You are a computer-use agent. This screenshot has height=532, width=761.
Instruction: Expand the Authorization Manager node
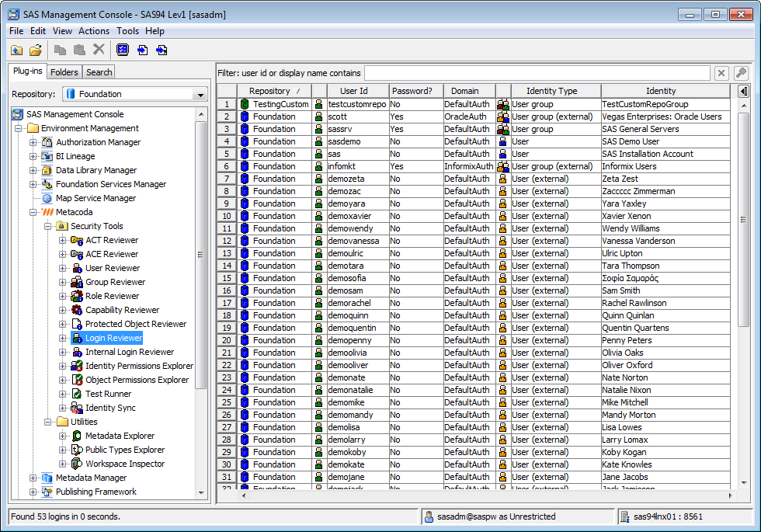point(33,142)
